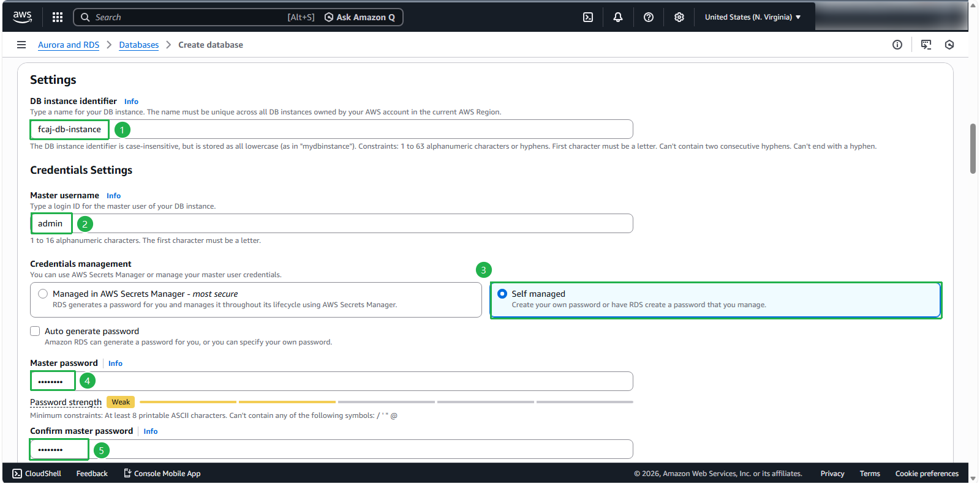980x484 pixels.
Task: Open Info link for Master username
Action: click(x=113, y=196)
